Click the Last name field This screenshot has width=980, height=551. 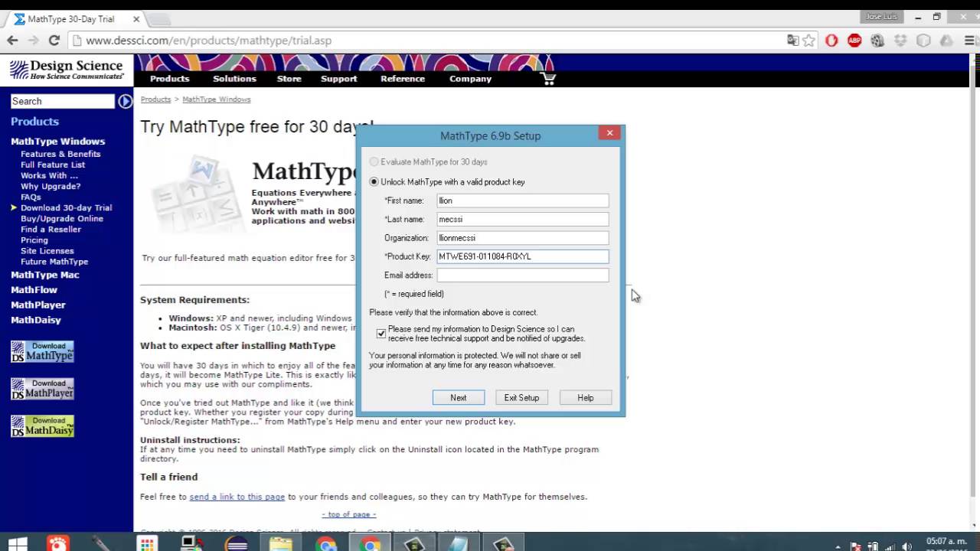point(523,219)
